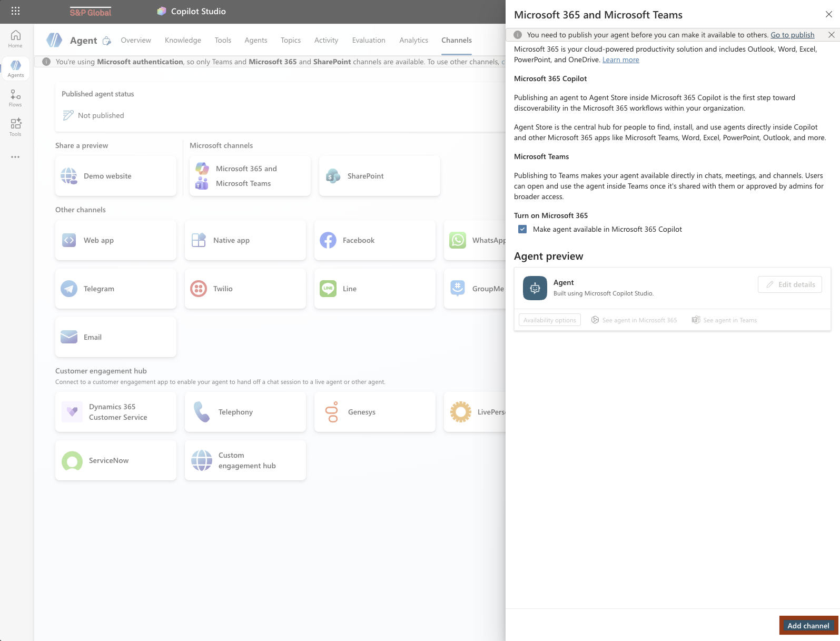Image resolution: width=840 pixels, height=641 pixels.
Task: Click the info icon in publish notification
Action: pos(518,35)
